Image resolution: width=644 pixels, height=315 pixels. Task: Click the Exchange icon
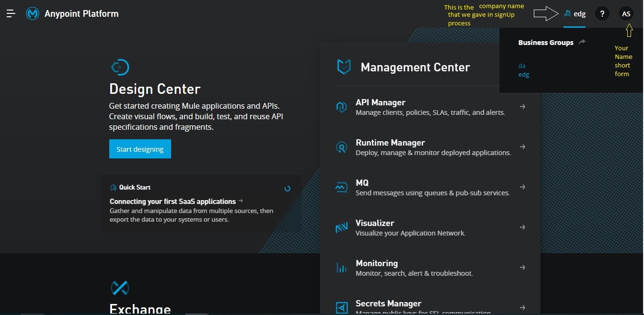coord(120,288)
